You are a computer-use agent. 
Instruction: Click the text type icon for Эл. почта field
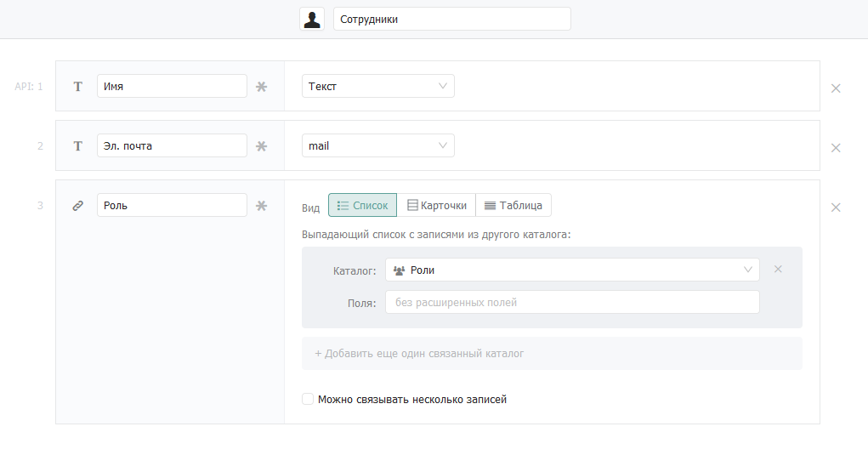click(78, 146)
